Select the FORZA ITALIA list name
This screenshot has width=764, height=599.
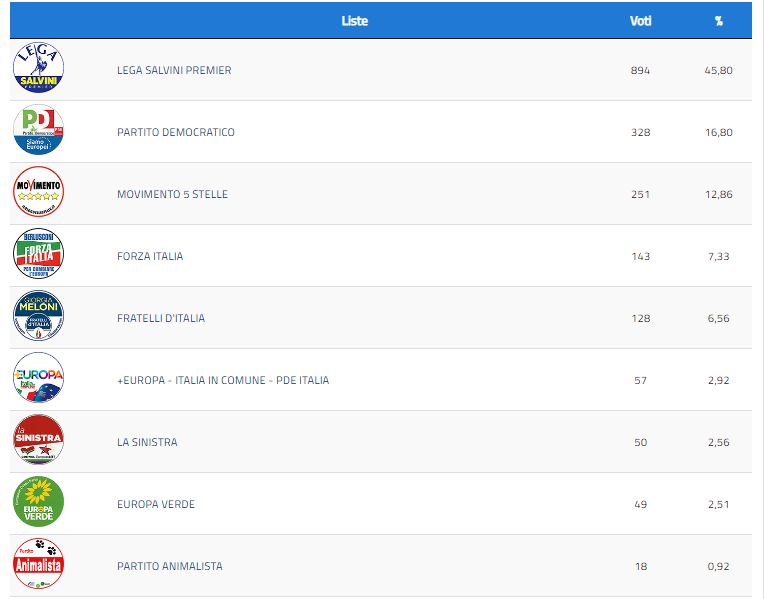[150, 256]
